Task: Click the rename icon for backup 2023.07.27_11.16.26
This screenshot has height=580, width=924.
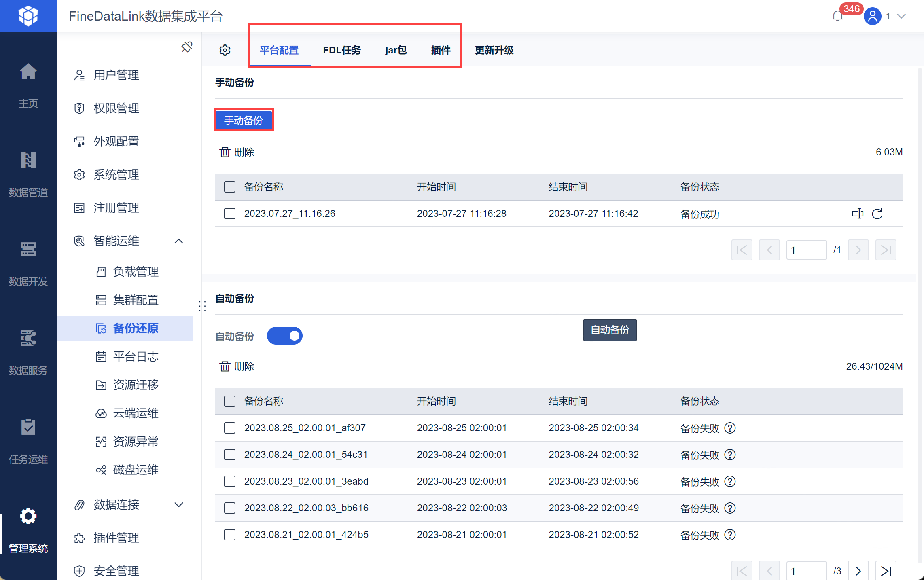Action: (x=857, y=214)
